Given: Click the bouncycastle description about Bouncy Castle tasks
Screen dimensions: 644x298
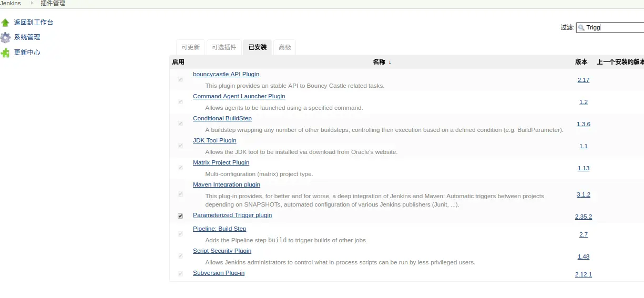Looking at the screenshot, I should click(x=294, y=86).
